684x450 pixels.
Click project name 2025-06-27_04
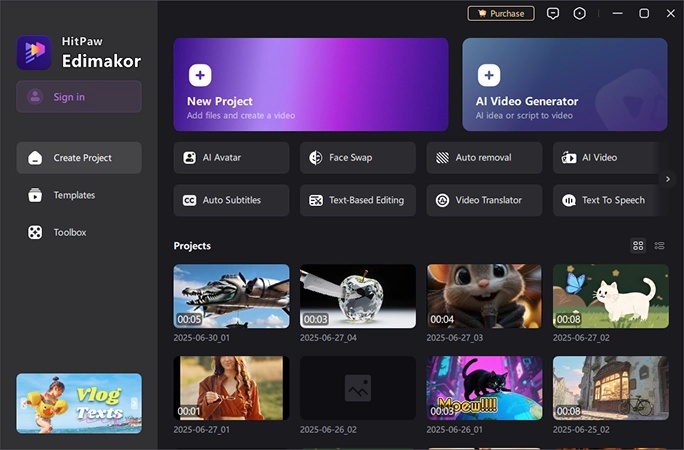point(328,338)
